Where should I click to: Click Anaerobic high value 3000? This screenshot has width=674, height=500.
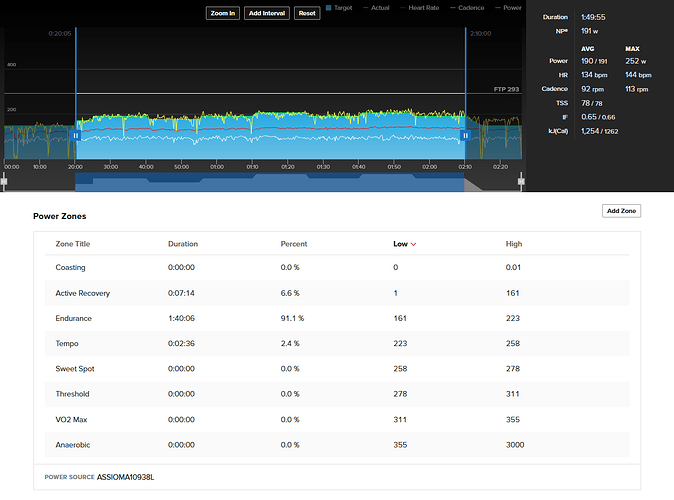click(515, 445)
